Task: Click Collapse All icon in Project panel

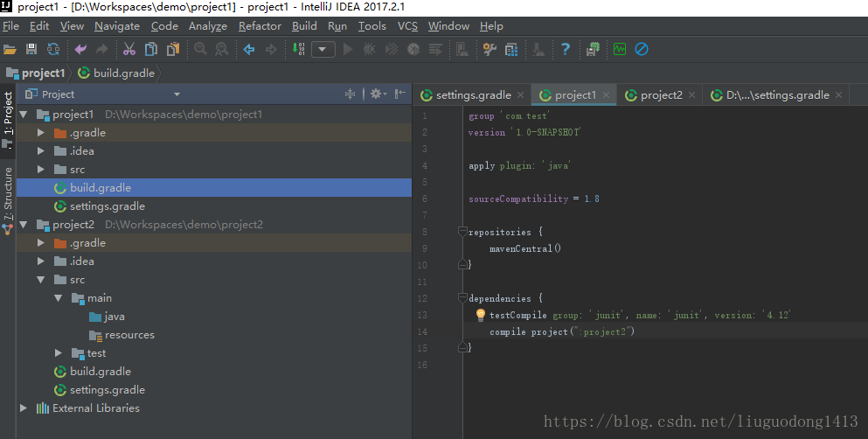Action: [350, 94]
